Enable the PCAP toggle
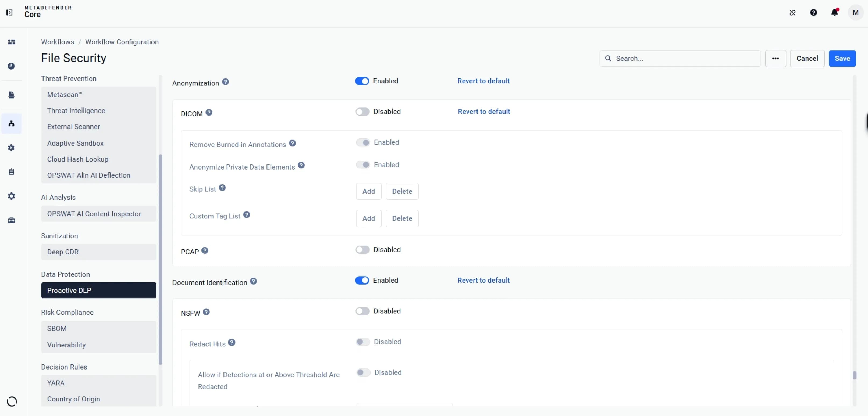This screenshot has height=416, width=868. [x=362, y=250]
